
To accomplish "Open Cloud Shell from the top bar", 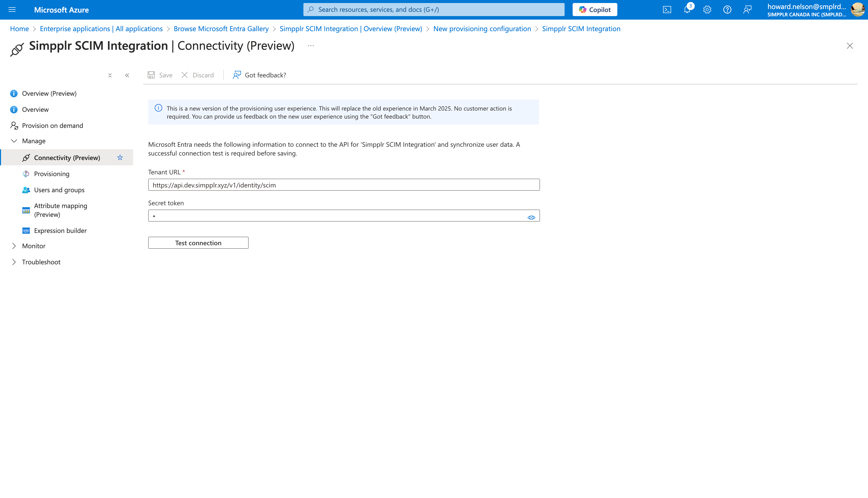I will (x=667, y=10).
